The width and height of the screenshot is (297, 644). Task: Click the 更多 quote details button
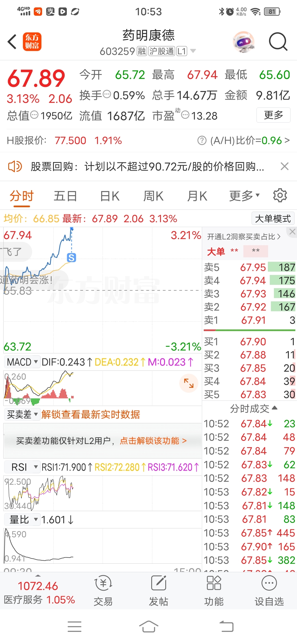point(273,115)
